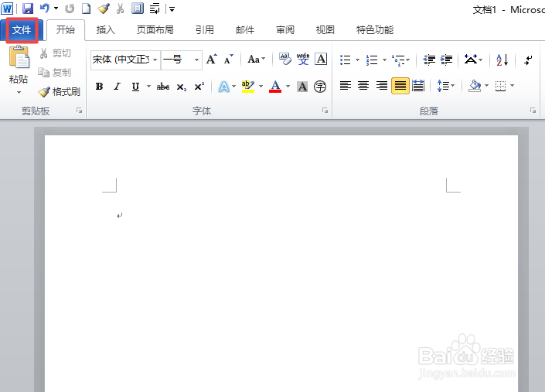Click the Sort A-Z icon

pos(502,60)
